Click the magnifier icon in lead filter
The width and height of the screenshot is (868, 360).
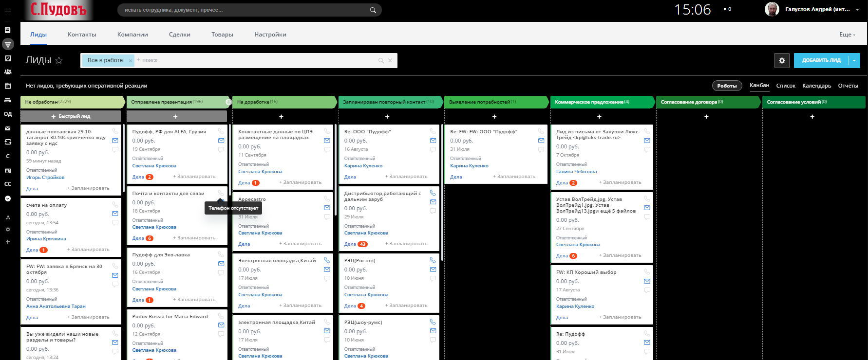tap(381, 60)
